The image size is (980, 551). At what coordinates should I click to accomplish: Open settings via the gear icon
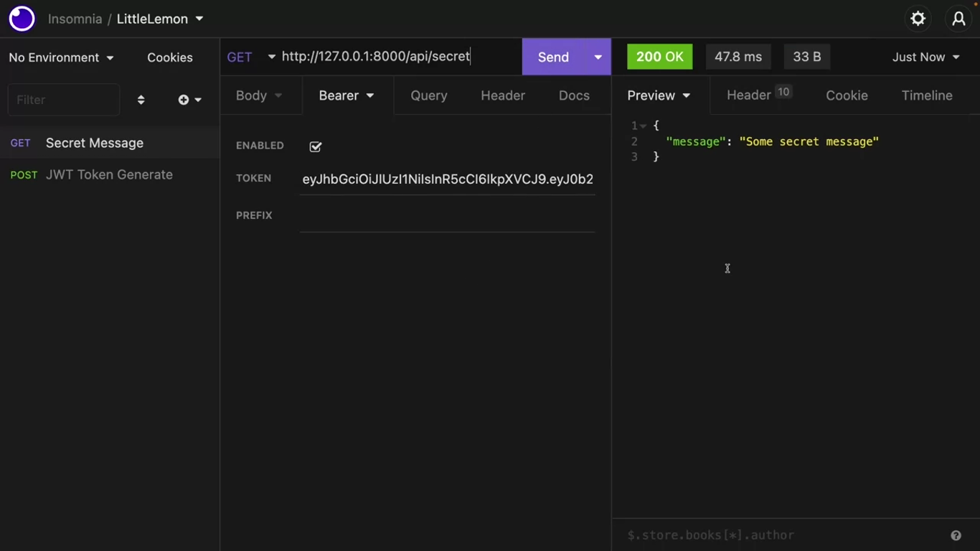click(x=918, y=19)
